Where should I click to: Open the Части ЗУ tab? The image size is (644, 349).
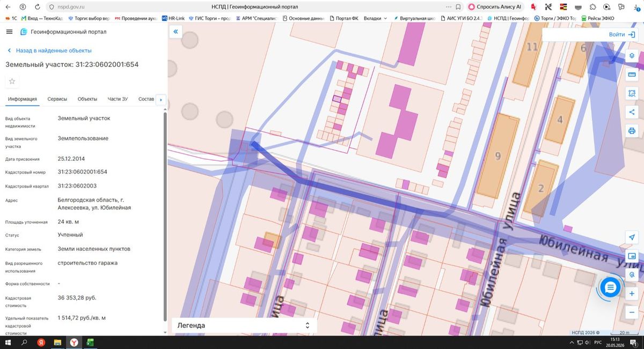click(x=118, y=99)
